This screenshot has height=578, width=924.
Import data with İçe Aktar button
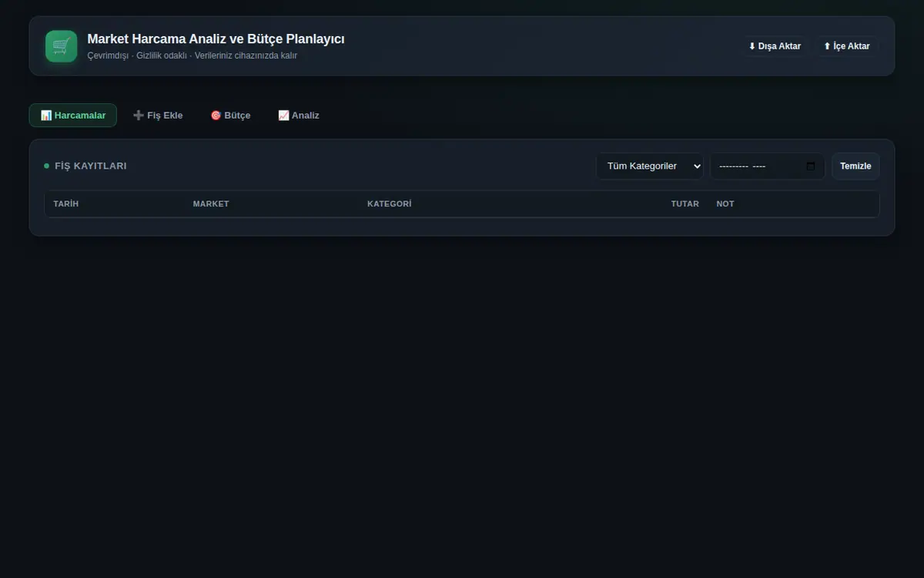847,46
